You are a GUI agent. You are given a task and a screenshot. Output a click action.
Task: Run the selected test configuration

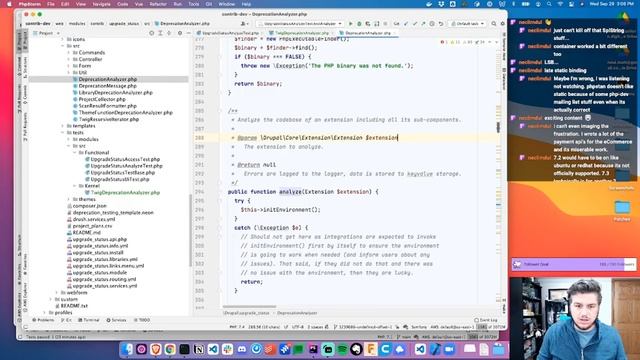[350, 24]
